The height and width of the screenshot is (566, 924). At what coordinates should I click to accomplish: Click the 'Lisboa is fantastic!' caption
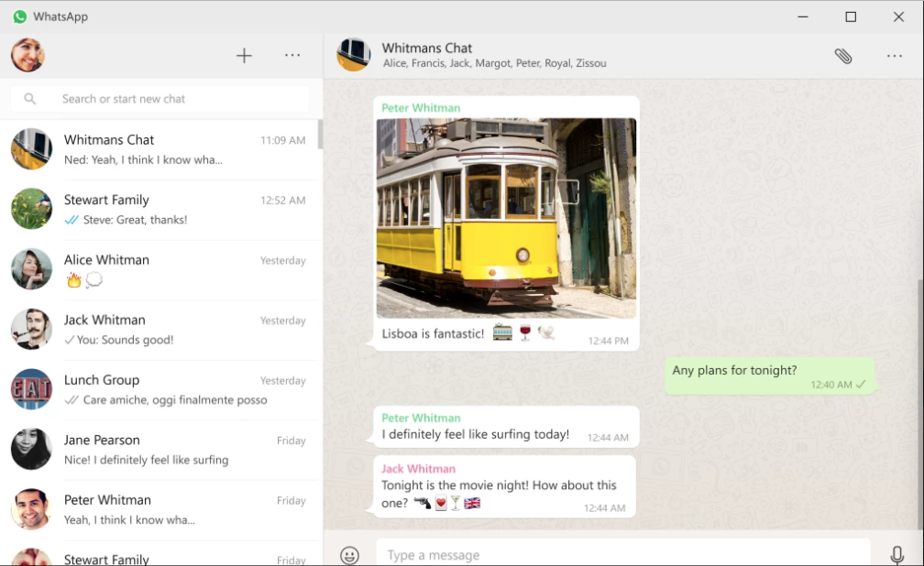[433, 334]
